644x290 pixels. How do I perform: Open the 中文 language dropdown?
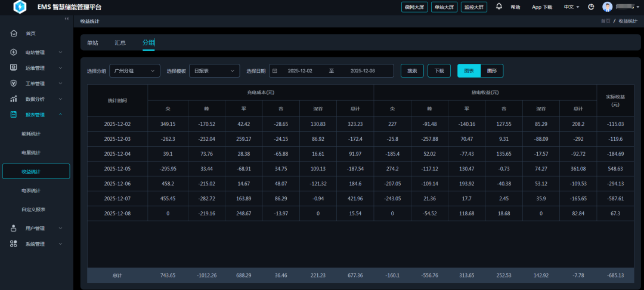point(571,7)
